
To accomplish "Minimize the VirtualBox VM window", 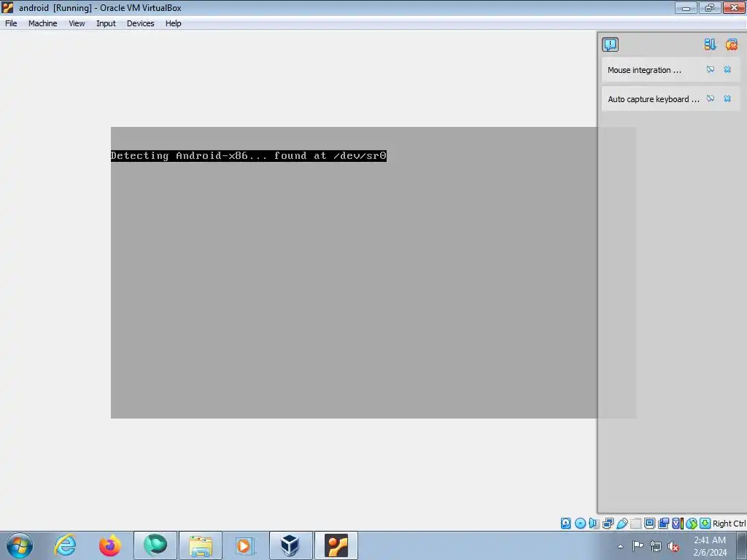I will [686, 7].
